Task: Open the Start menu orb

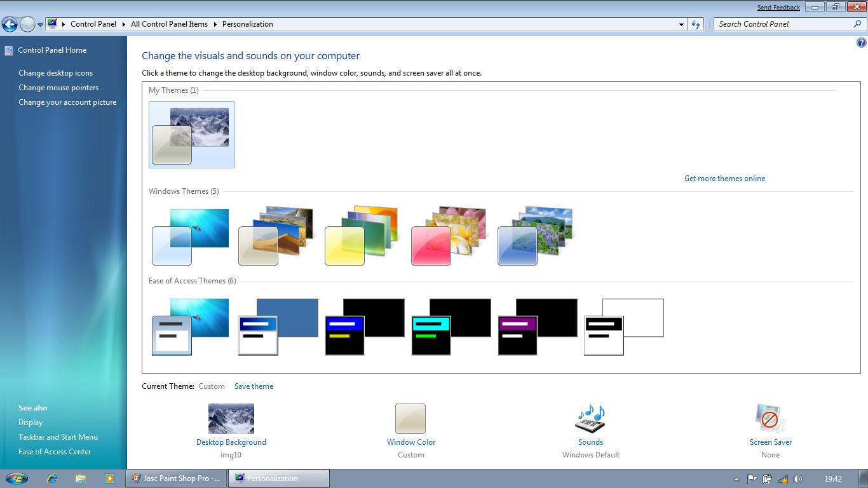Action: (x=17, y=478)
